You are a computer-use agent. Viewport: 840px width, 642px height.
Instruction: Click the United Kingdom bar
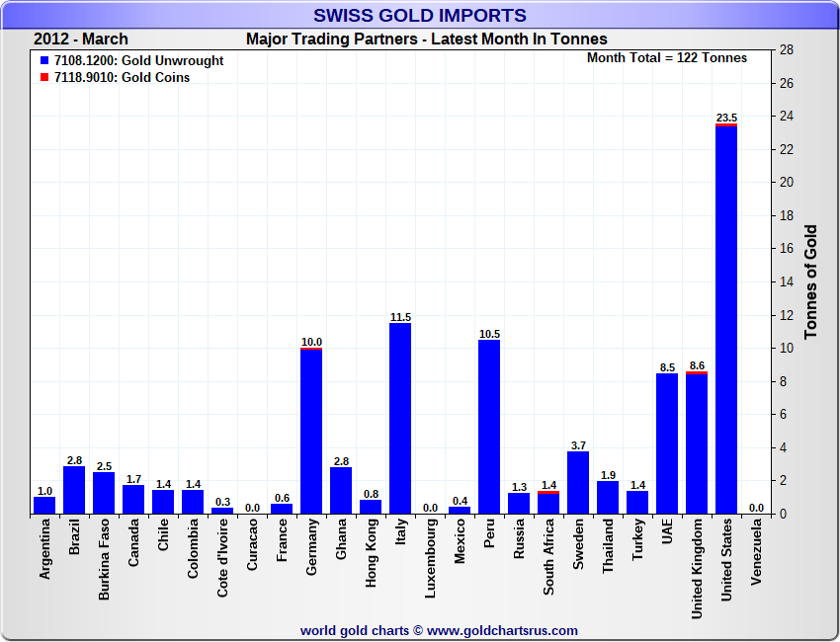(697, 441)
